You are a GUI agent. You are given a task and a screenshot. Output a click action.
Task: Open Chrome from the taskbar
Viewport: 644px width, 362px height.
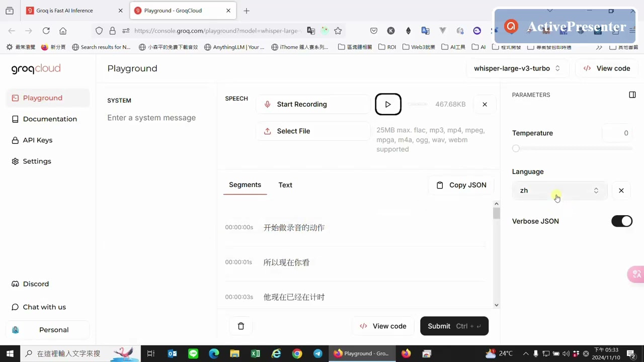click(297, 353)
